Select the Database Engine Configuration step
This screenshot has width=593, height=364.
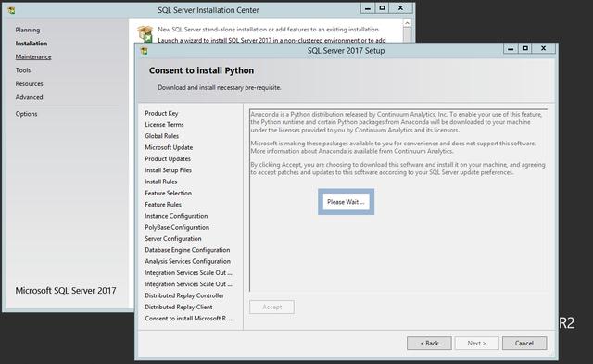point(187,250)
